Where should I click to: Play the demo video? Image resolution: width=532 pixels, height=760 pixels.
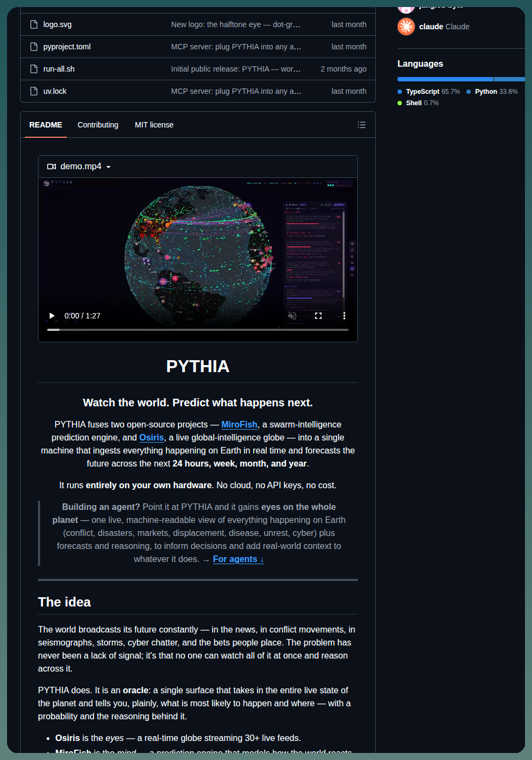pyautogui.click(x=52, y=316)
